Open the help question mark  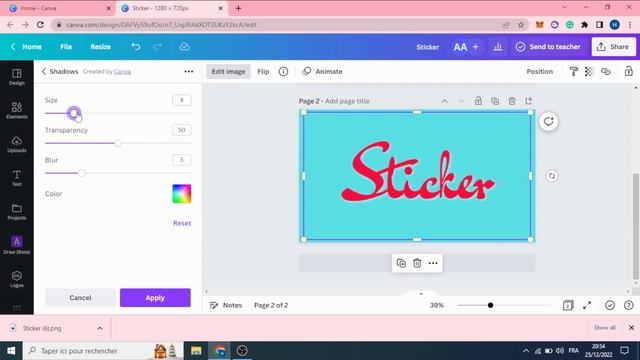tap(629, 305)
